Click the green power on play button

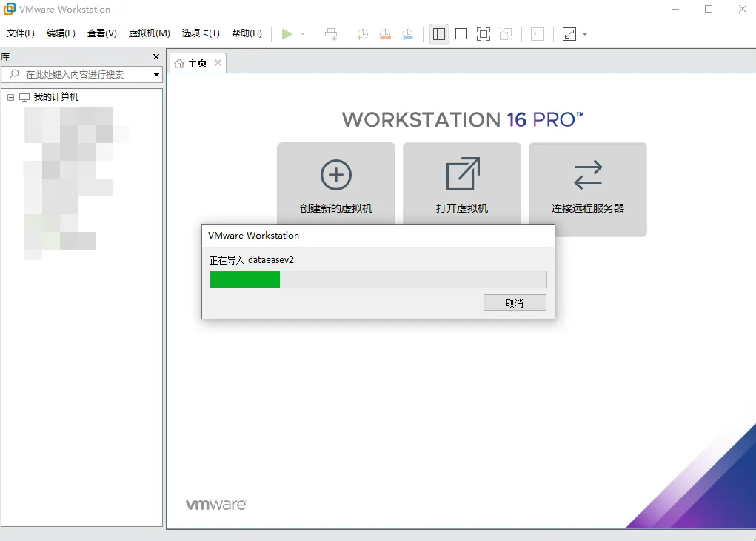(287, 34)
